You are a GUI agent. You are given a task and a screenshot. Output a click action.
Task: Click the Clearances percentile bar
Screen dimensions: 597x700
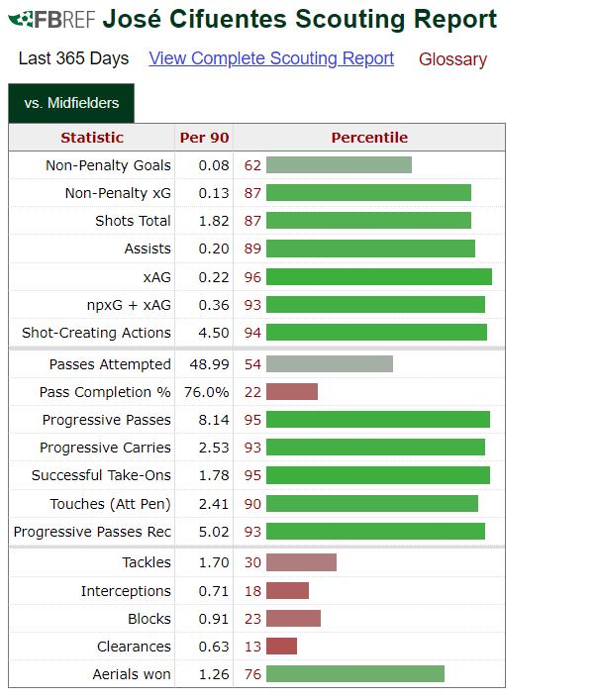tap(282, 646)
